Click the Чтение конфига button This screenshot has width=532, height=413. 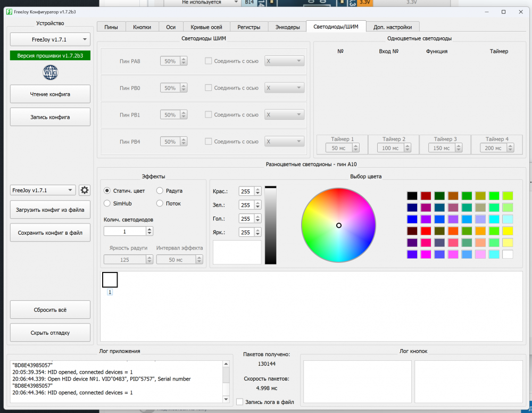50,94
